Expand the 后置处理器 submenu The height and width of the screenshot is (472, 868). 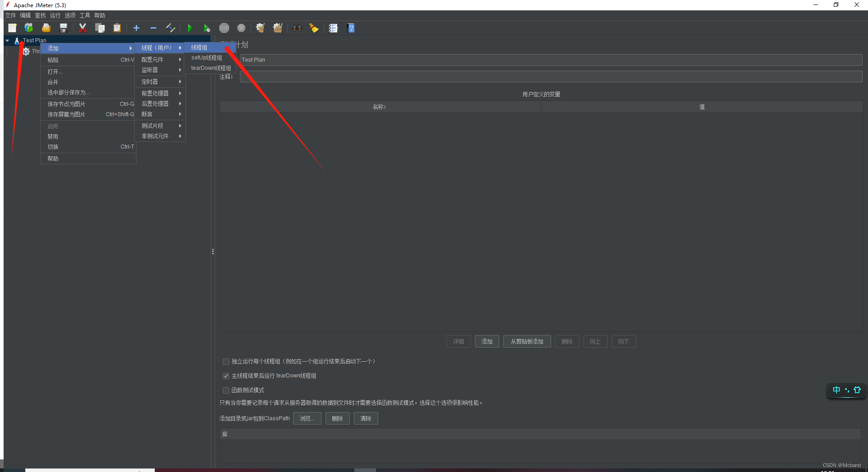(160, 104)
